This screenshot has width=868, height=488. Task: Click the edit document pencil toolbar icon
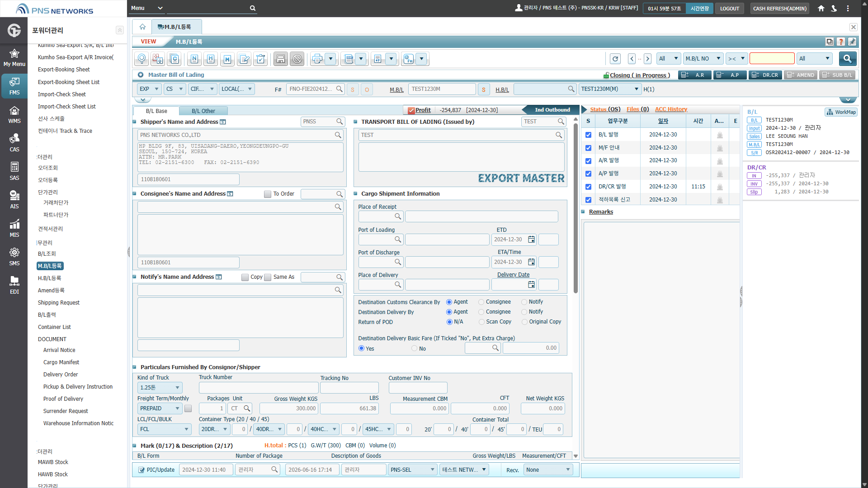(x=244, y=59)
